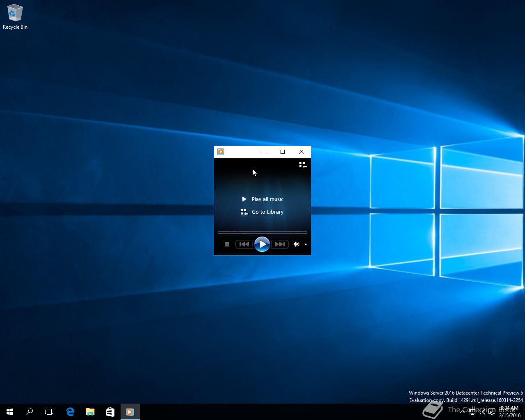Open Go to Library link
Screen dimensions: 525x420
(262, 212)
